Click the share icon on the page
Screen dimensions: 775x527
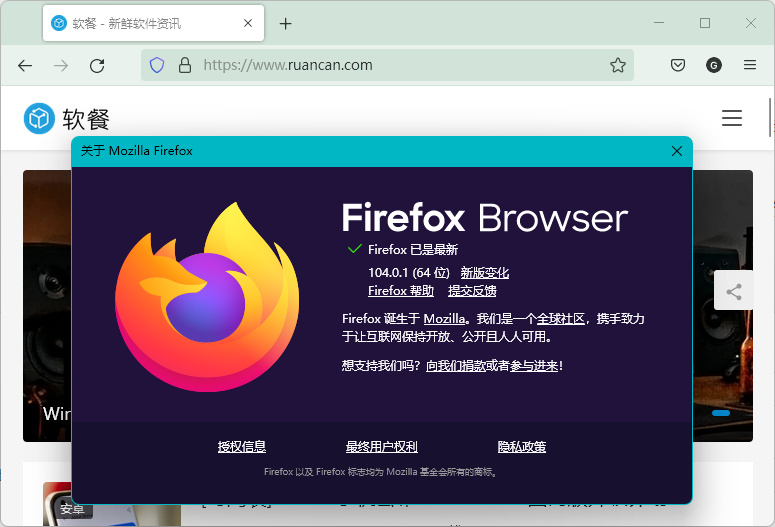(734, 292)
